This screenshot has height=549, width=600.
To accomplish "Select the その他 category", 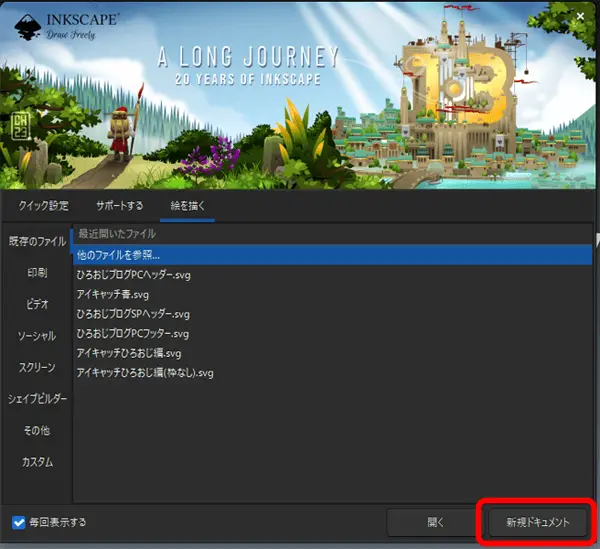I will (37, 430).
